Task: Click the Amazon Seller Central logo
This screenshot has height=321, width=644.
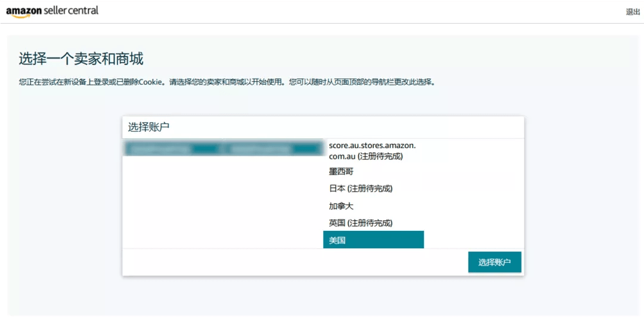Action: 52,11
